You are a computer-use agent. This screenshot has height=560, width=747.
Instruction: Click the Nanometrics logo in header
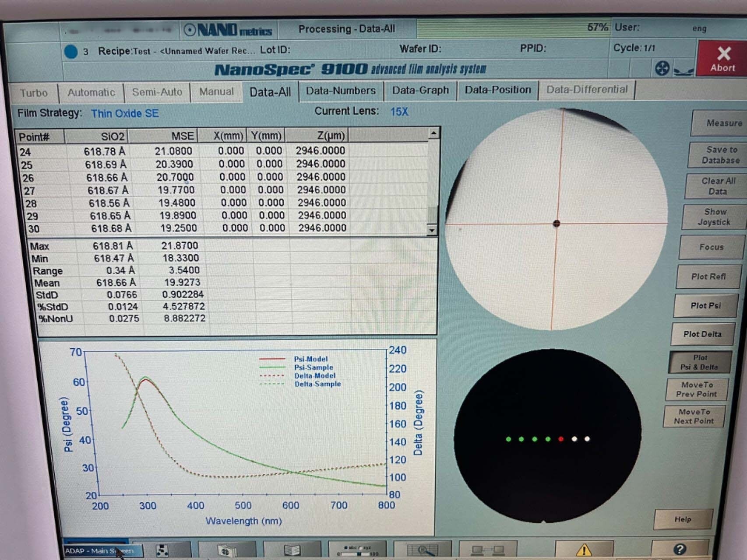pyautogui.click(x=228, y=30)
